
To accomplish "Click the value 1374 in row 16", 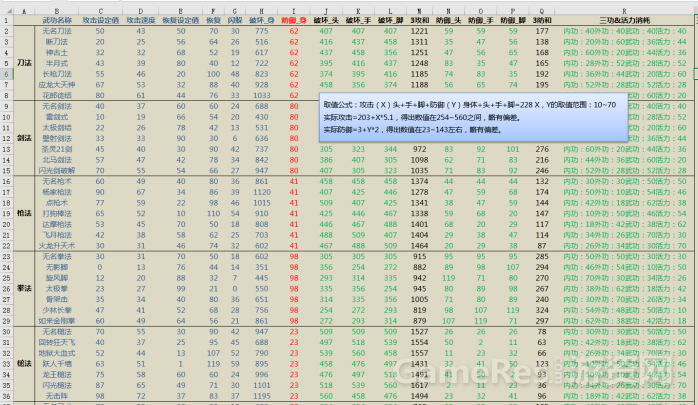I will (419, 181).
